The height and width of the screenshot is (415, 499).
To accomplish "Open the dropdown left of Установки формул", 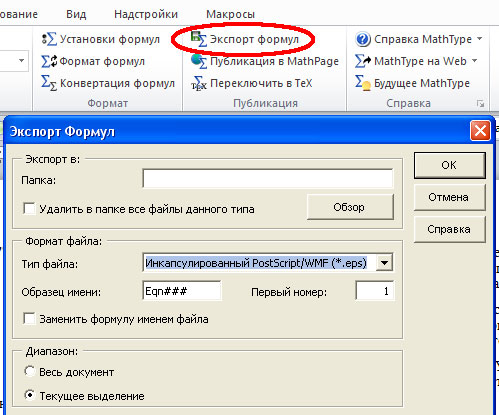I will (x=22, y=61).
